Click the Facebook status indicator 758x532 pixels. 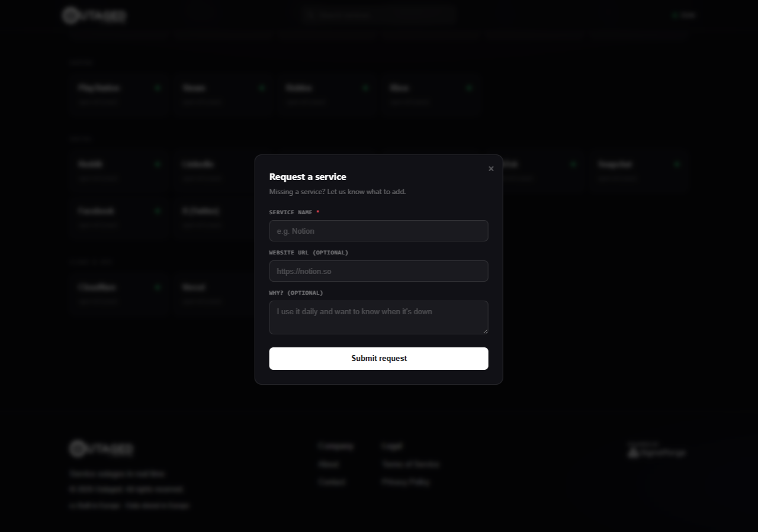158,211
